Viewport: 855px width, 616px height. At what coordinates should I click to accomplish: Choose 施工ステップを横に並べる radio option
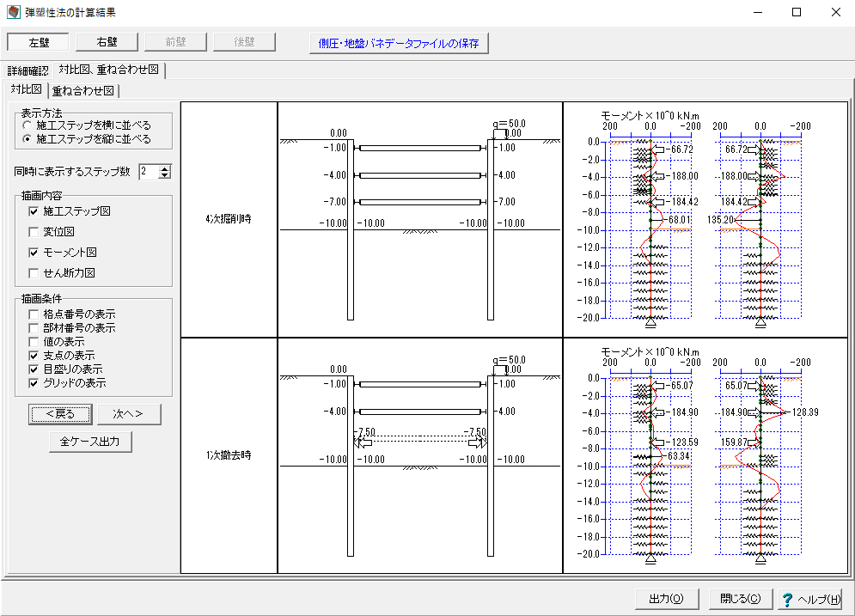(x=27, y=125)
